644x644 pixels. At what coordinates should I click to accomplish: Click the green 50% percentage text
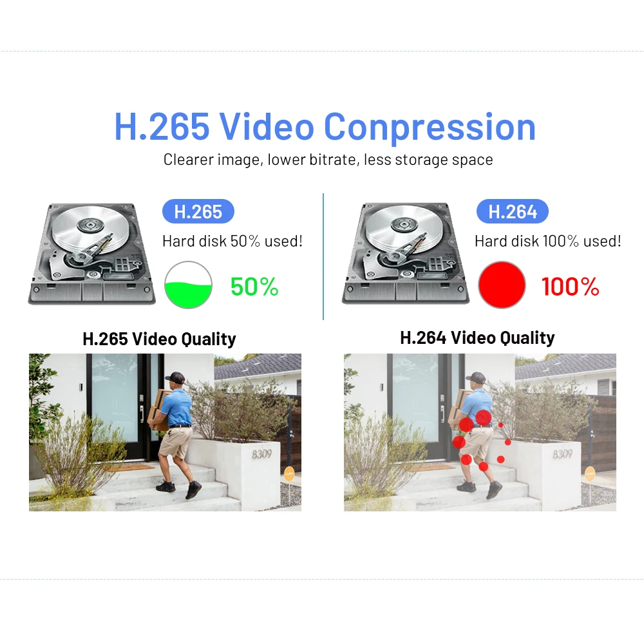pyautogui.click(x=254, y=287)
